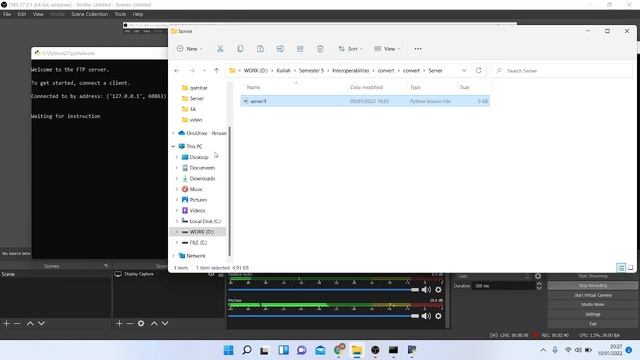Image resolution: width=640 pixels, height=360 pixels.
Task: Open the New dropdown in Explorer
Action: pos(189,49)
